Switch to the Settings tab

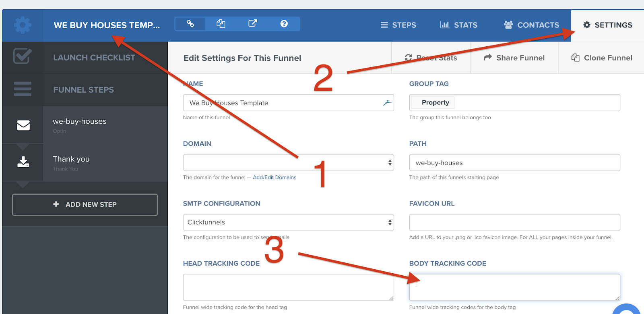[608, 25]
